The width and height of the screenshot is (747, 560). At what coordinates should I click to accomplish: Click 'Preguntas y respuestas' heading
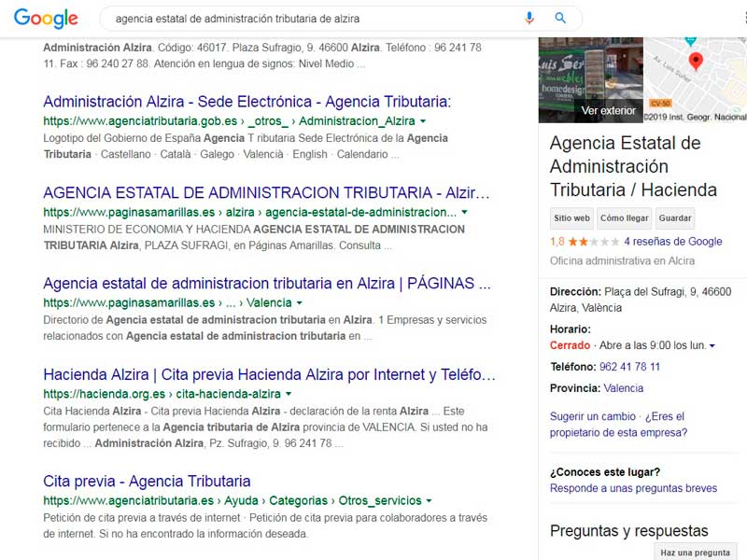pos(628,530)
